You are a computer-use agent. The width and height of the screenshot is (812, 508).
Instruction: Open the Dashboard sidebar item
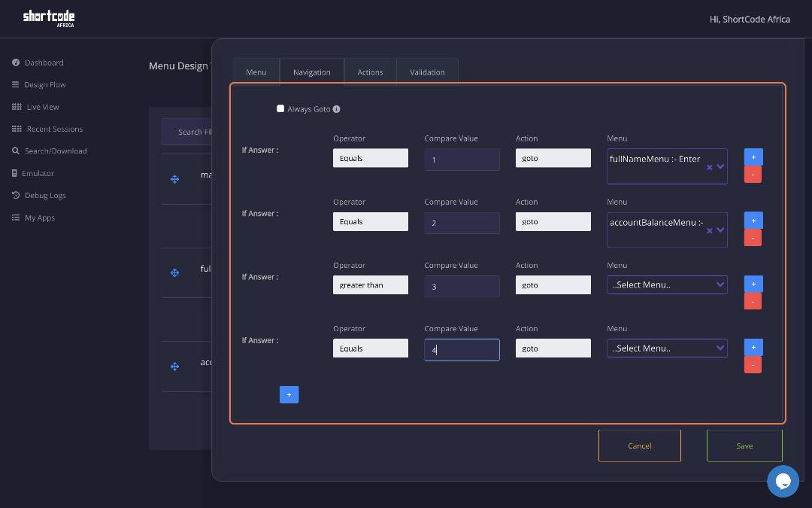coord(38,62)
